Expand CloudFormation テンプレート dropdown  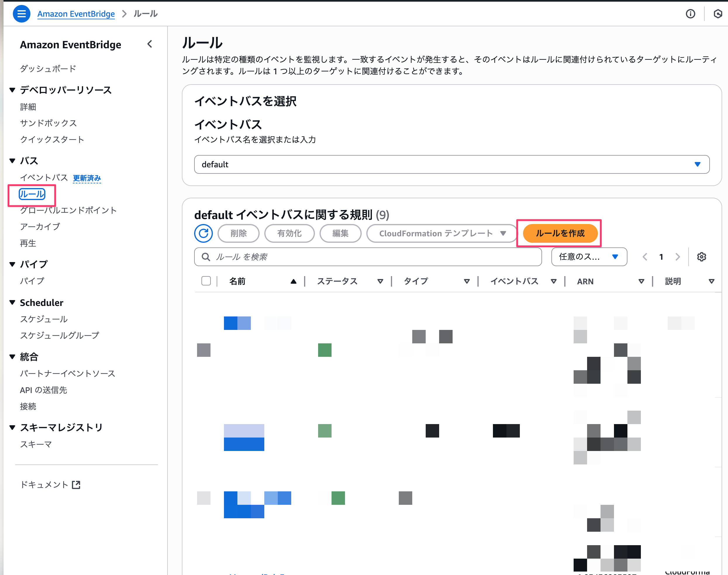[442, 233]
